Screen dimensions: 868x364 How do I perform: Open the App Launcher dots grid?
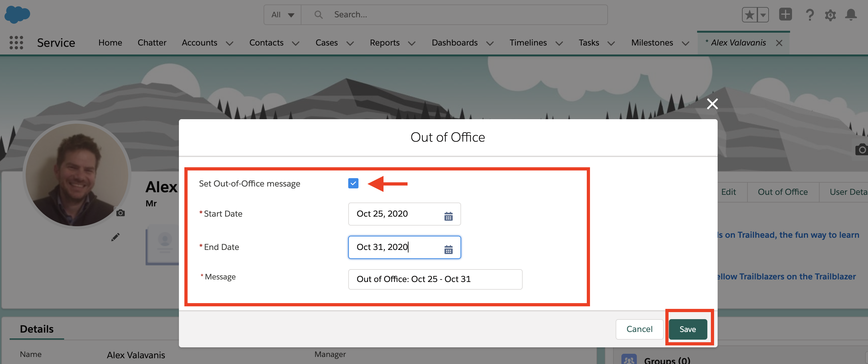pyautogui.click(x=16, y=43)
